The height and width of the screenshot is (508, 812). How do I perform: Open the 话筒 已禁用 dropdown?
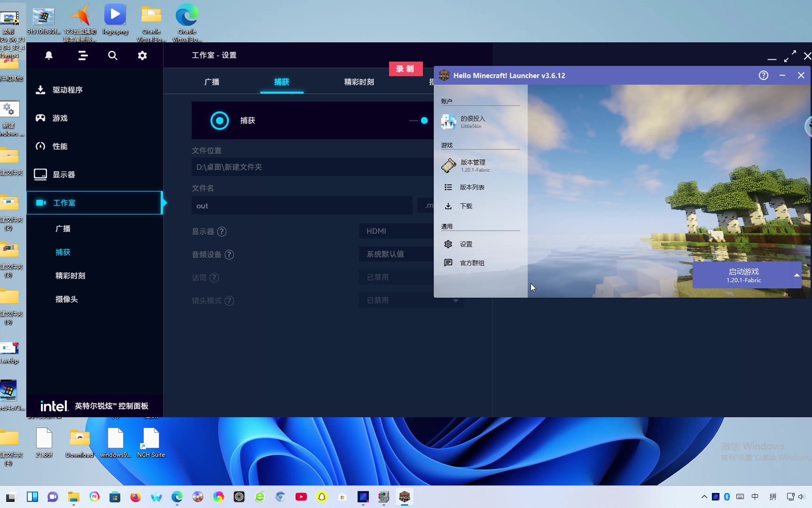pyautogui.click(x=397, y=277)
